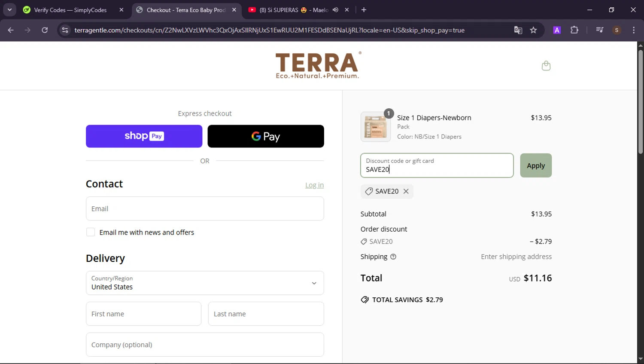Screen dimensions: 644x364
Task: Focus the Email input field
Action: pos(205,208)
